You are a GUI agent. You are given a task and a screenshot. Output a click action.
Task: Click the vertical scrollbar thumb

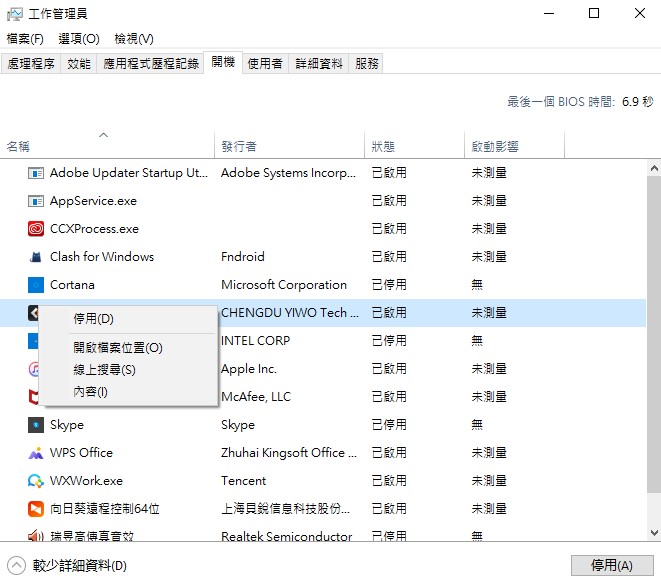pyautogui.click(x=654, y=334)
